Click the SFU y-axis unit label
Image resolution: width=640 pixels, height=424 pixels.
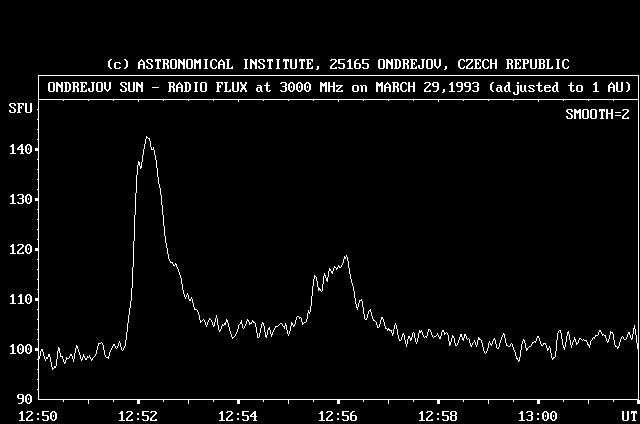click(x=19, y=107)
